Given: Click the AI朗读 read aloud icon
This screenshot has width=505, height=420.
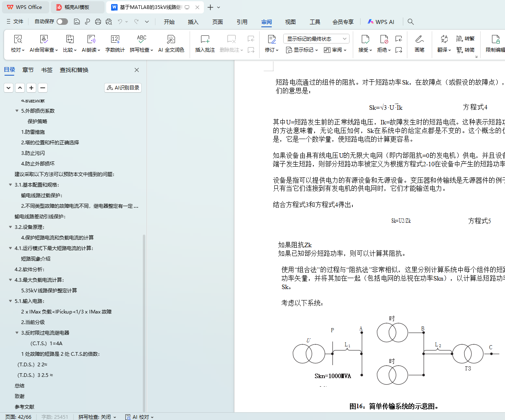Looking at the screenshot, I should coord(91,39).
